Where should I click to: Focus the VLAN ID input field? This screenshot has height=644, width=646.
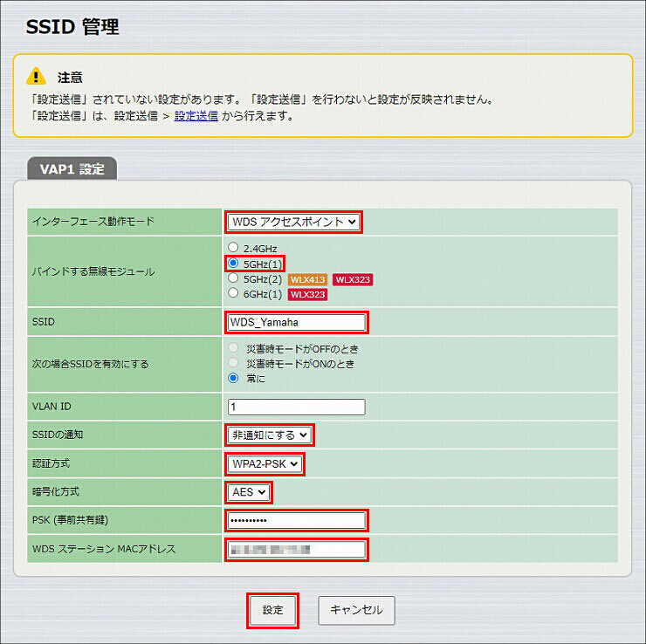click(296, 407)
